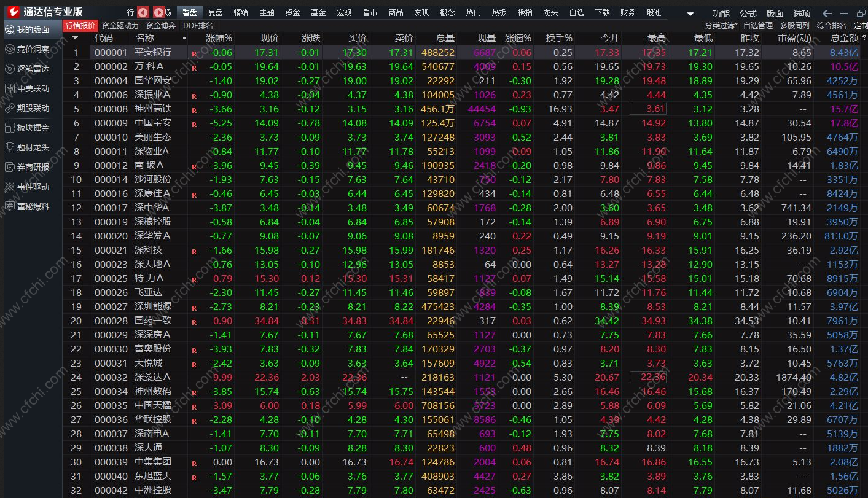Sort by the 涨幅% column header
This screenshot has width=868, height=498.
pos(219,38)
